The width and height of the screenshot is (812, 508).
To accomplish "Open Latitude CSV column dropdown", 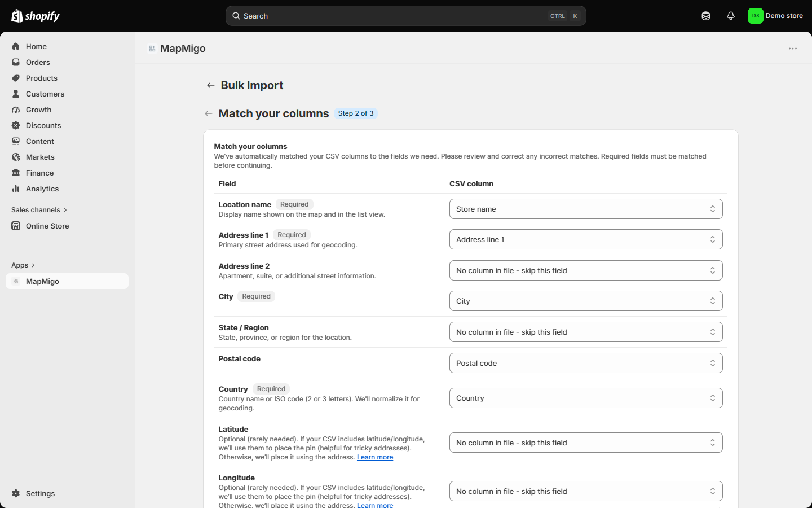I will (586, 443).
